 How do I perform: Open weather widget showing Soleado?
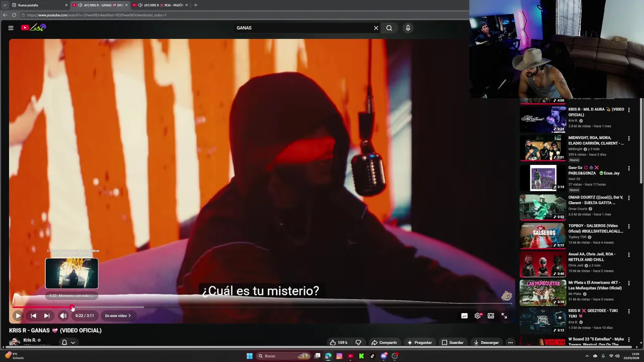(x=14, y=355)
